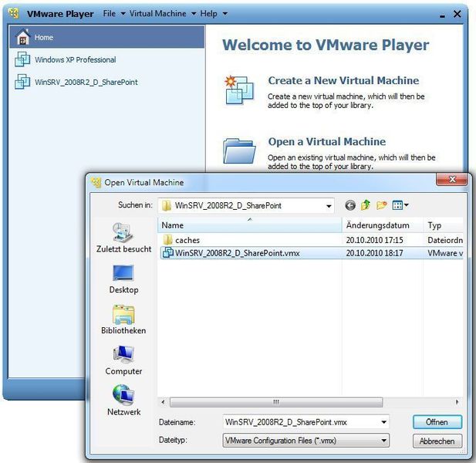Click the VMware Player logo icon in title bar
Image resolution: width=476 pixels, height=463 pixels.
[13, 13]
